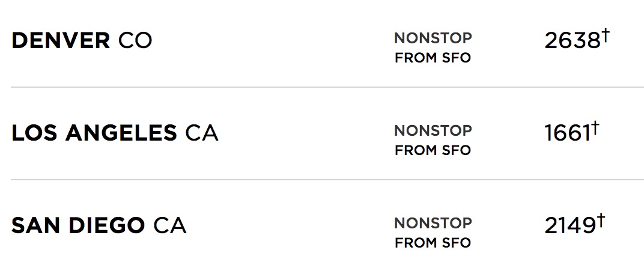This screenshot has width=644, height=268.
Task: Click the dagger footnote beside 2149
Action: click(x=601, y=221)
